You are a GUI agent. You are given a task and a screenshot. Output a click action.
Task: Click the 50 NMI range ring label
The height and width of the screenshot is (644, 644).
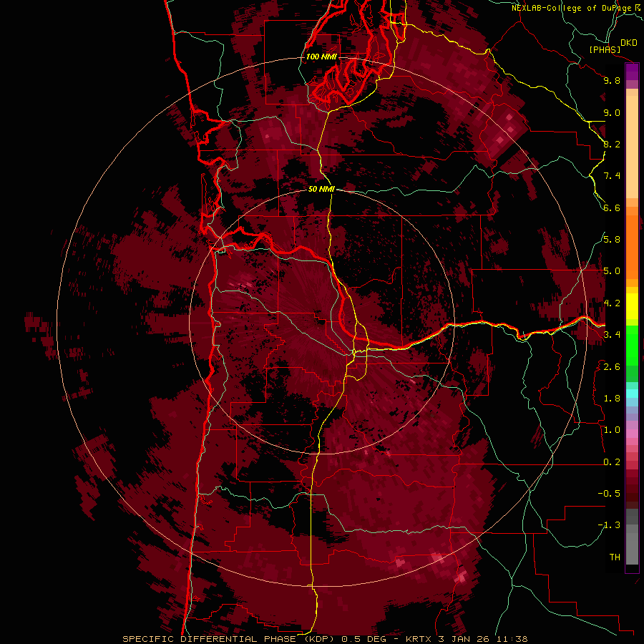(321, 189)
